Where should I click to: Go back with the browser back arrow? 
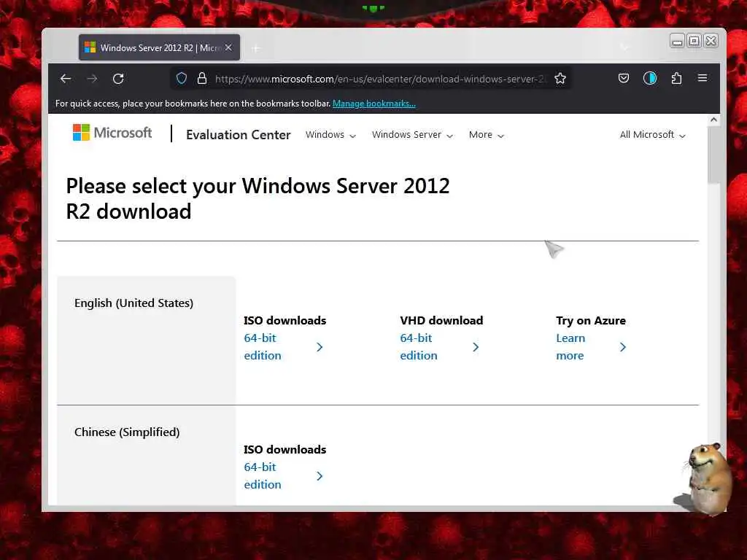click(x=66, y=79)
